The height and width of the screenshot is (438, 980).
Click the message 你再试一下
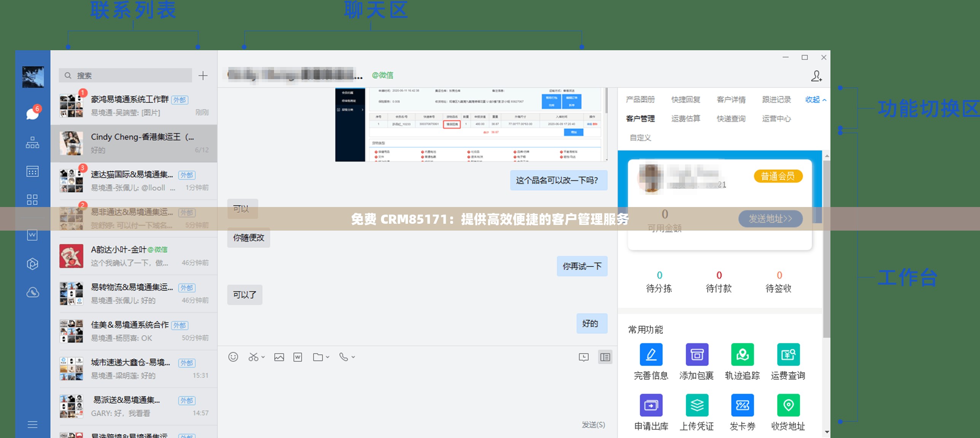pos(582,266)
